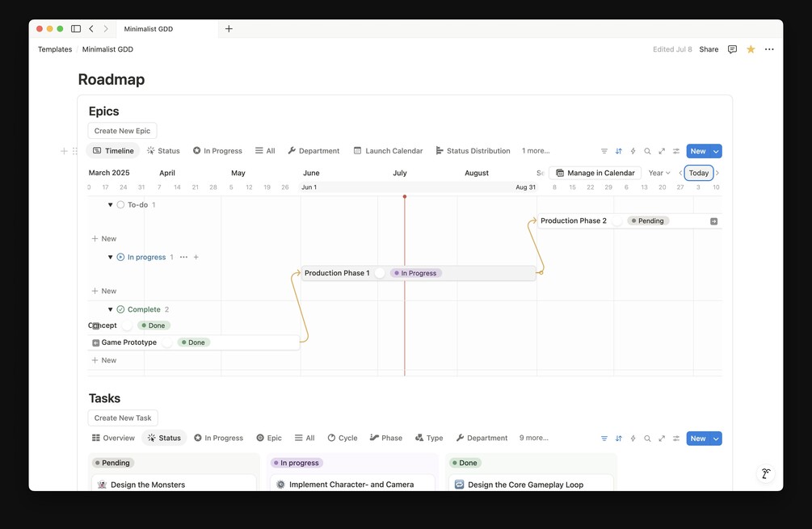Open automations lightning icon in Epics toolbar
The image size is (812, 529).
[x=633, y=151]
